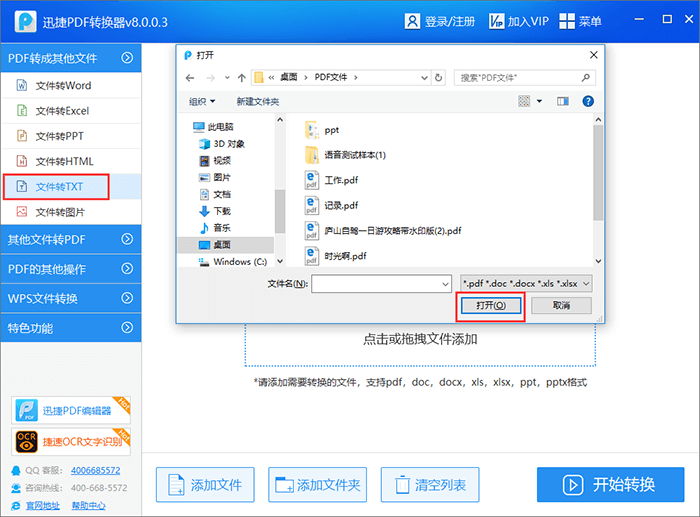Select 文件转Word conversion option
This screenshot has width=700, height=517.
pos(71,85)
